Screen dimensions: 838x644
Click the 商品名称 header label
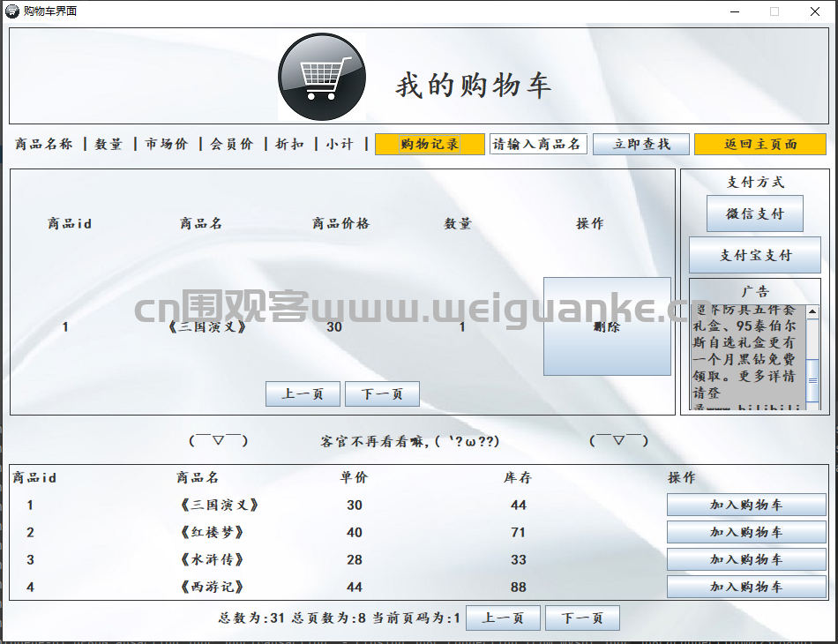tap(43, 144)
